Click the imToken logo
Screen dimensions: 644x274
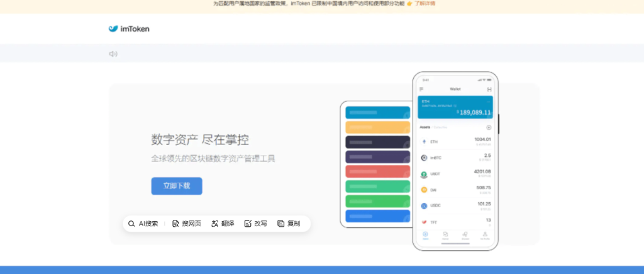[x=128, y=29]
